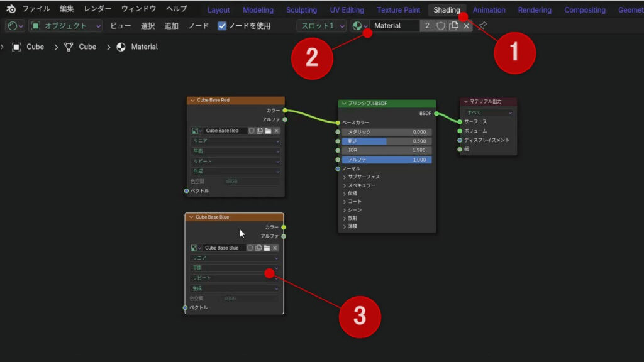Click the Blender logo icon
The height and width of the screenshot is (362, 644).
[x=11, y=9]
